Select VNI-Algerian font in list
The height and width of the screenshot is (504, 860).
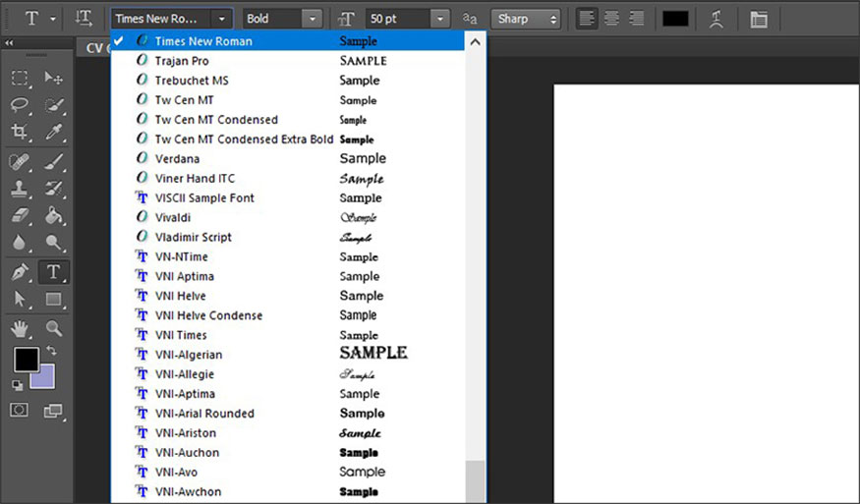189,355
